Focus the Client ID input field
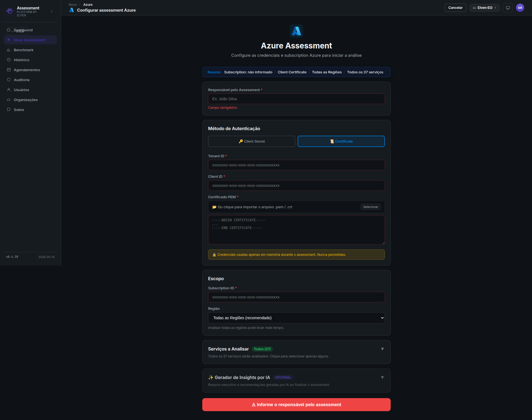 (x=296, y=185)
